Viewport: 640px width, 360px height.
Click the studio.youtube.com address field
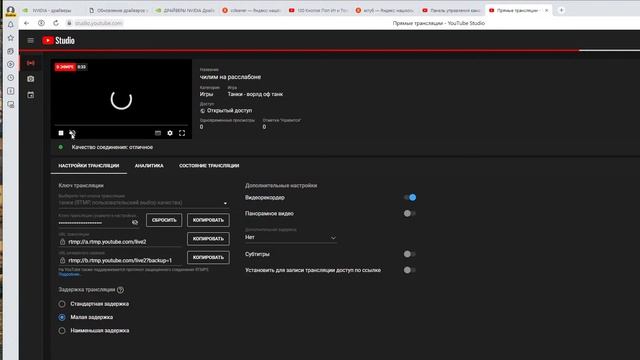click(x=98, y=23)
